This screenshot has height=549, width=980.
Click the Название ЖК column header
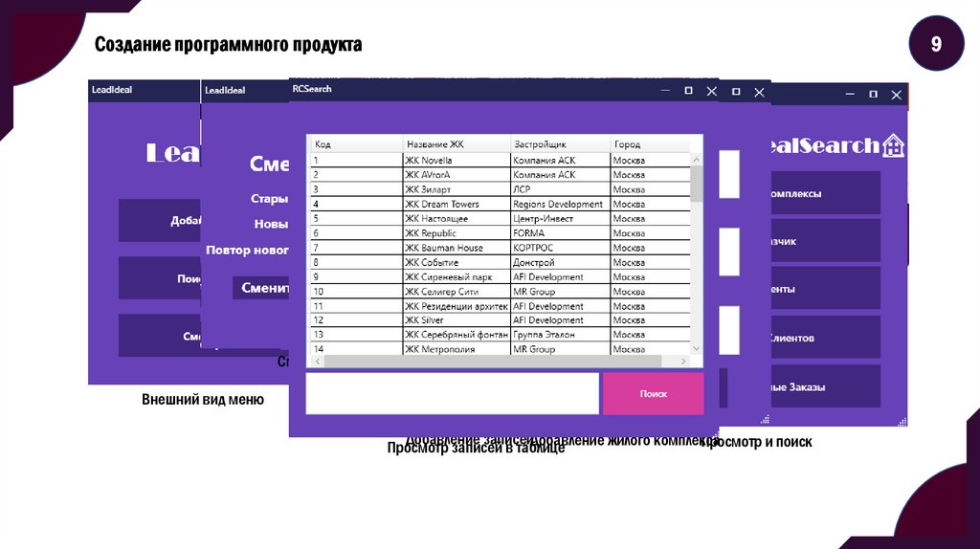click(457, 144)
